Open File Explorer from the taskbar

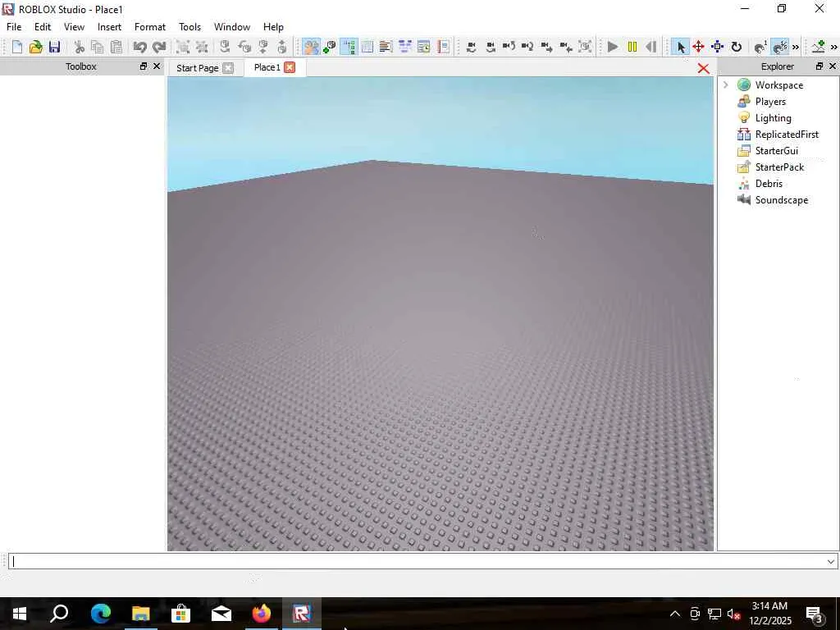click(x=141, y=614)
